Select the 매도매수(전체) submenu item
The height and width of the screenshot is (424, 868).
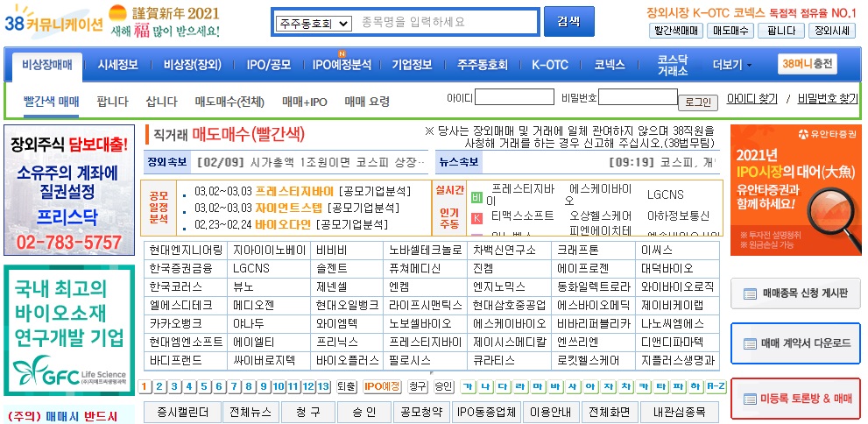coord(229,102)
